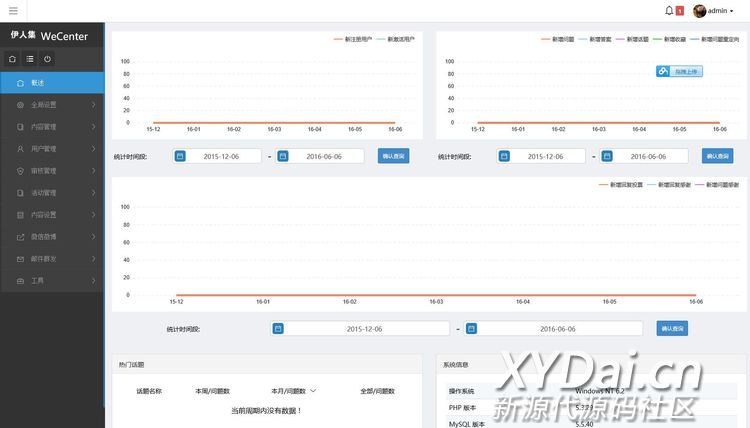The height and width of the screenshot is (428, 750).
Task: Toggle 新激活用户 legend series
Action: (396, 39)
